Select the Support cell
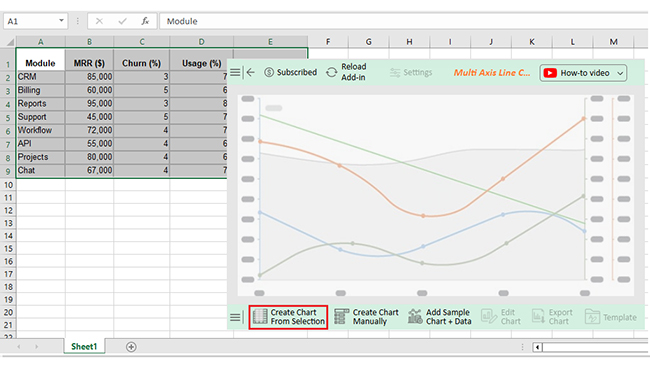This screenshot has width=650, height=368. click(x=41, y=117)
